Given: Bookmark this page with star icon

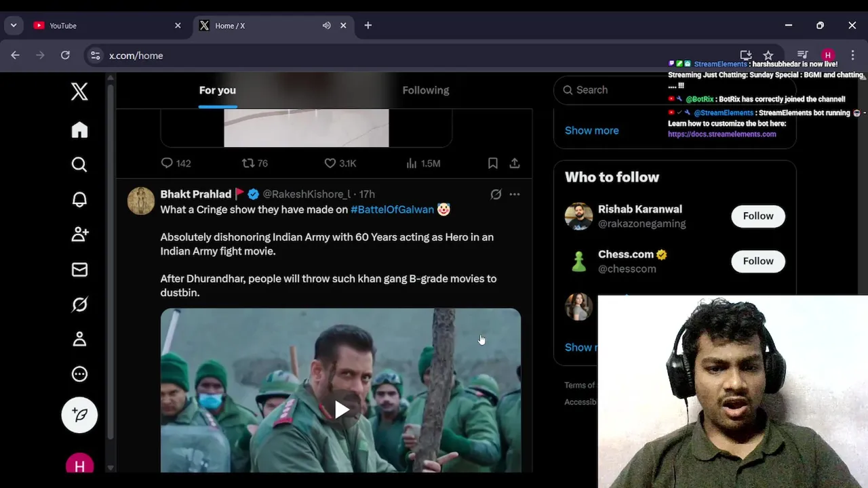Looking at the screenshot, I should pos(768,56).
